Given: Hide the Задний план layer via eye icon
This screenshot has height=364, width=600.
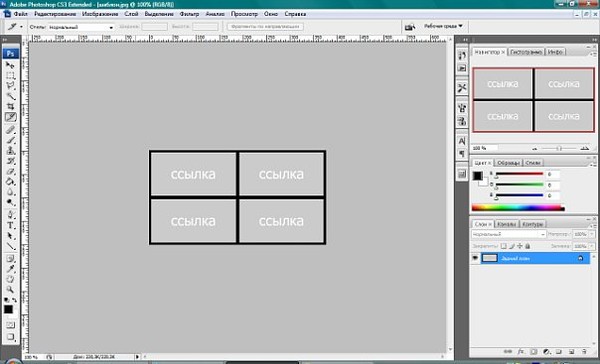Looking at the screenshot, I should tap(475, 258).
